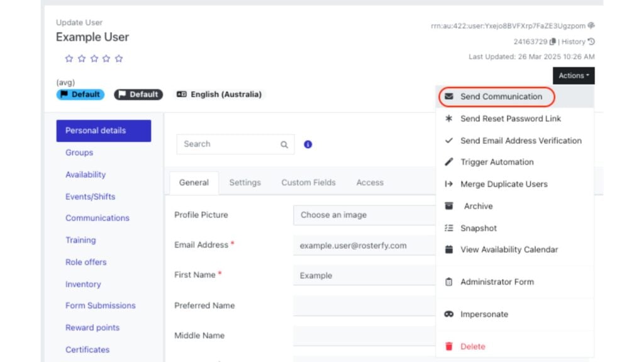Click the red trash Delete icon

449,346
